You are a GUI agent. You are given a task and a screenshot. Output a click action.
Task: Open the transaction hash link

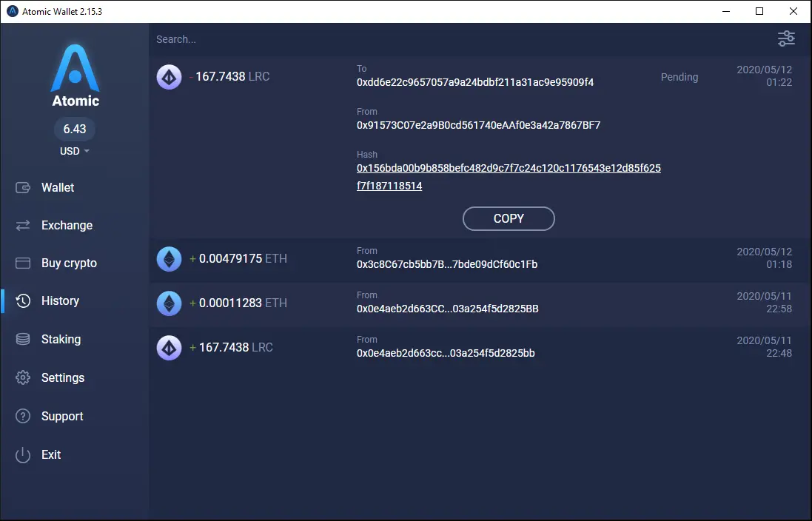click(x=509, y=177)
